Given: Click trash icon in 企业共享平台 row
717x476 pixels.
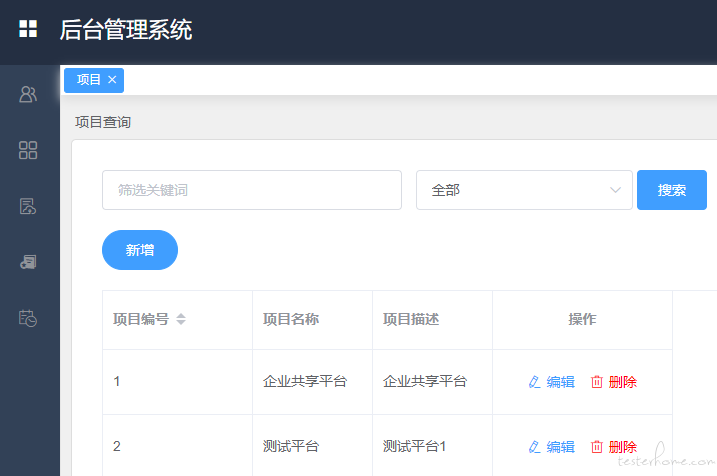Looking at the screenshot, I should coord(597,382).
